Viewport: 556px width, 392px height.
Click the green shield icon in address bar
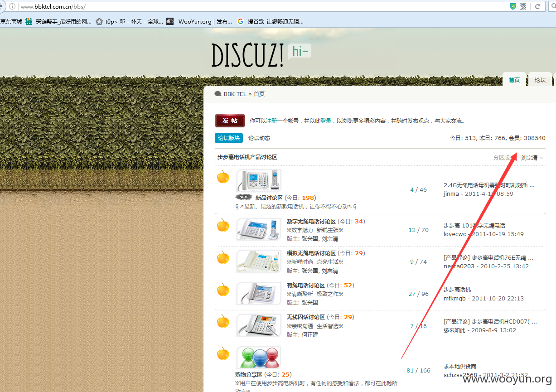coord(512,6)
